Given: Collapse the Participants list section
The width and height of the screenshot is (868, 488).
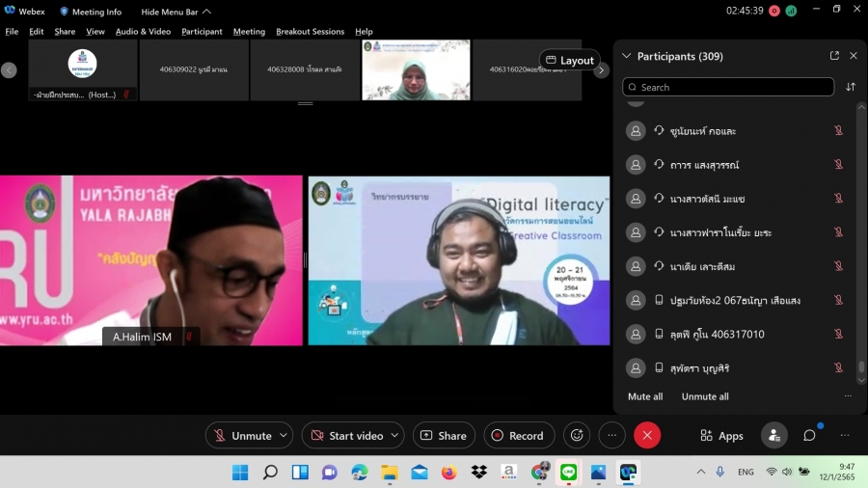Looking at the screenshot, I should coord(627,56).
